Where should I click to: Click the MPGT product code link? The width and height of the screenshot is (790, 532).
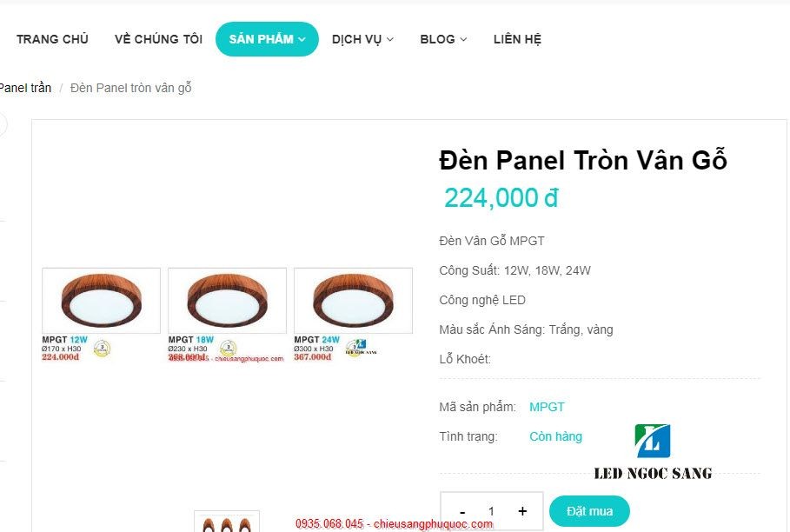point(547,407)
